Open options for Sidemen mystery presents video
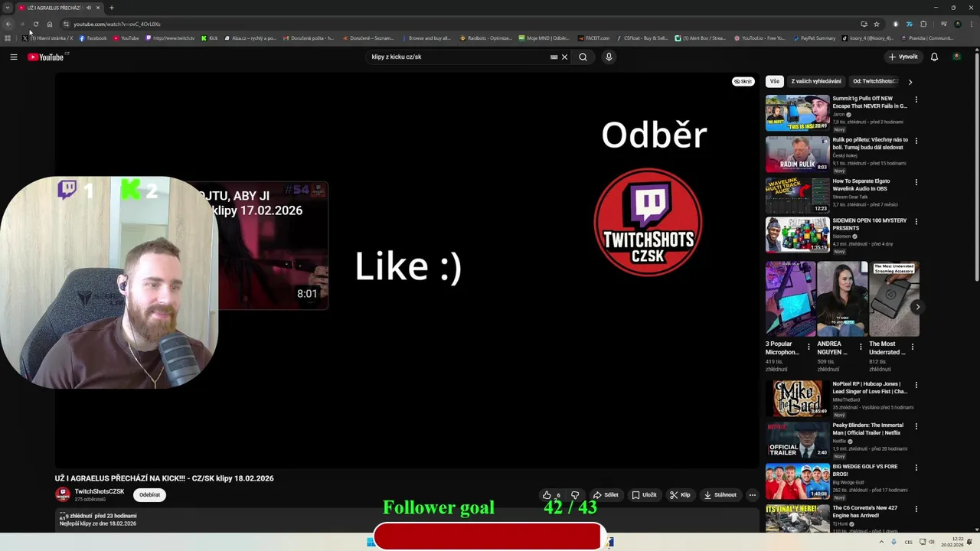 (x=916, y=222)
